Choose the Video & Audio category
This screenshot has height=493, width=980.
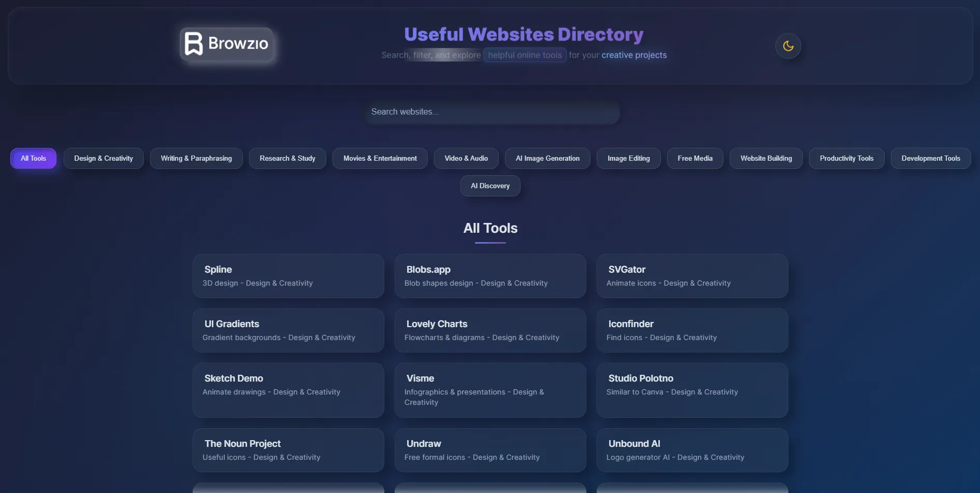466,159
